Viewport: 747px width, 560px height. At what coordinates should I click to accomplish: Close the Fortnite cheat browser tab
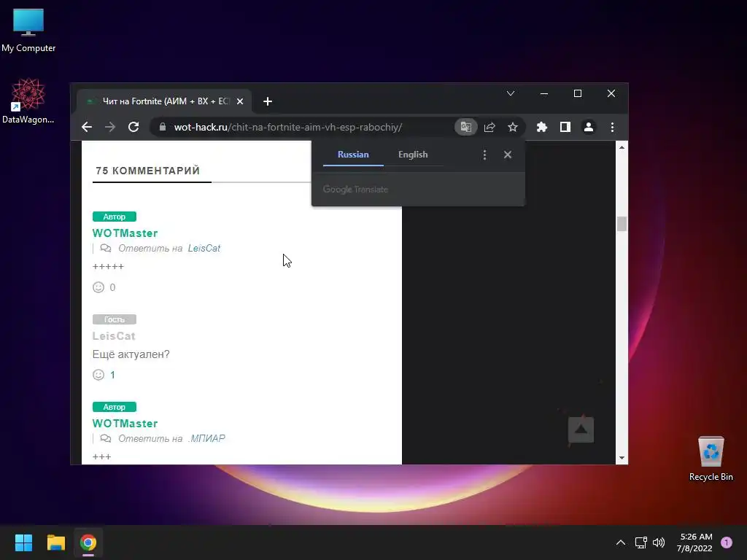[x=240, y=101]
